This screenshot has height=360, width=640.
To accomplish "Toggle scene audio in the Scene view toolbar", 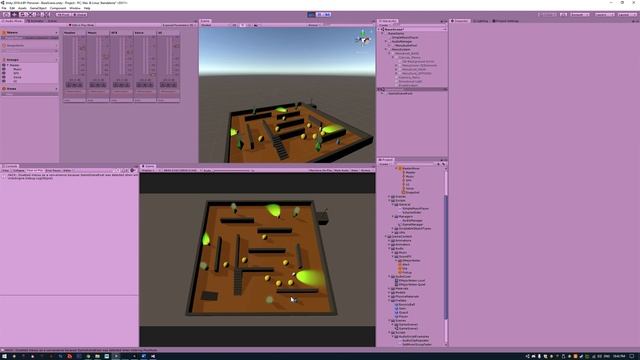I will (249, 25).
